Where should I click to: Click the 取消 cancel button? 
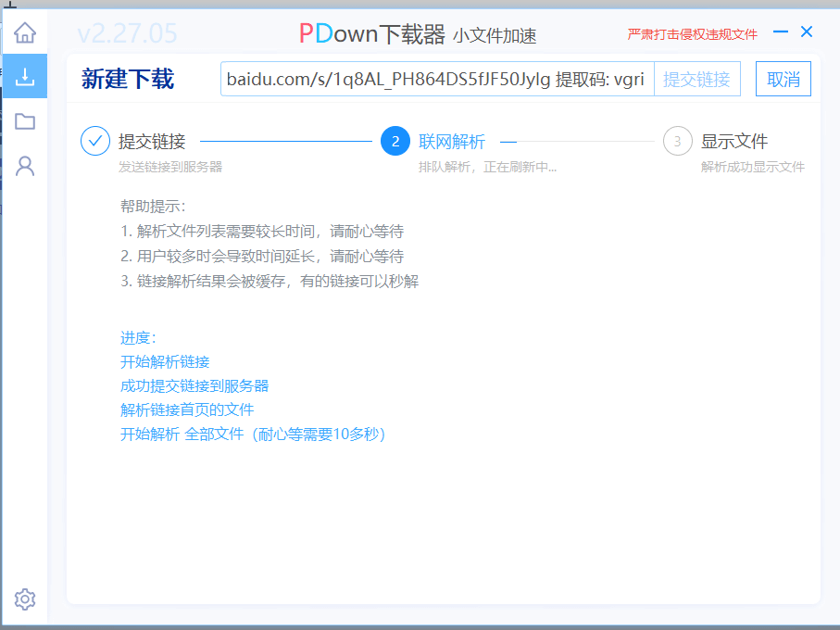(x=783, y=80)
